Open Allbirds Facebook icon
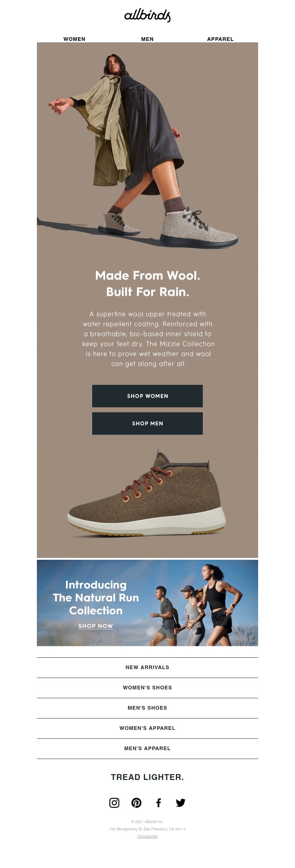295x868 pixels. point(159,802)
